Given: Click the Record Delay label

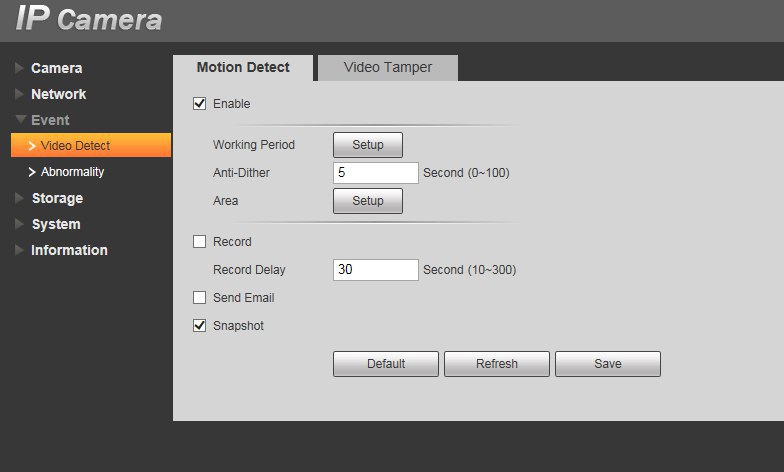Looking at the screenshot, I should [x=249, y=270].
